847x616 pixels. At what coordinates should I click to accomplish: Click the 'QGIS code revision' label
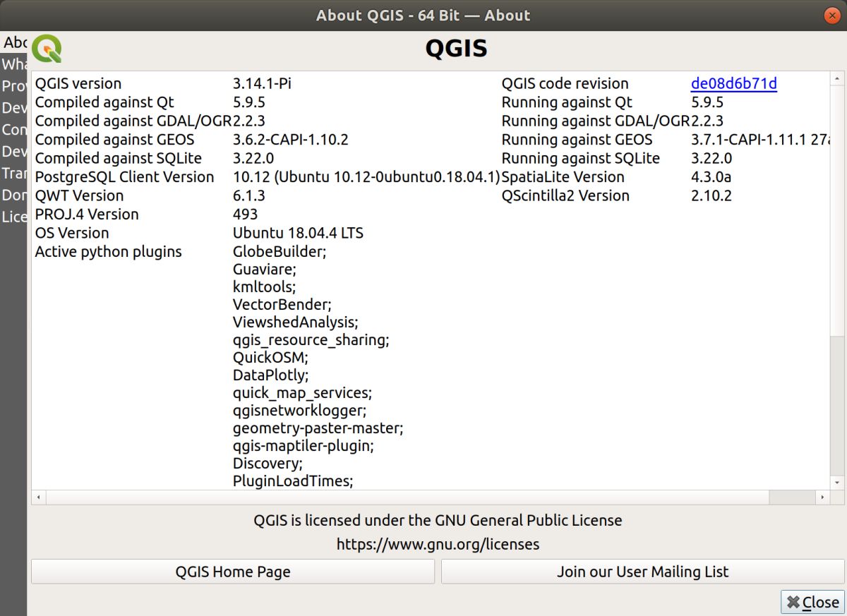click(565, 83)
